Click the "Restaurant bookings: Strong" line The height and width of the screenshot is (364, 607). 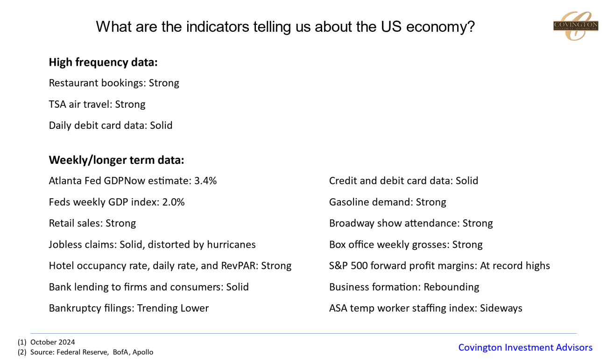tap(114, 83)
